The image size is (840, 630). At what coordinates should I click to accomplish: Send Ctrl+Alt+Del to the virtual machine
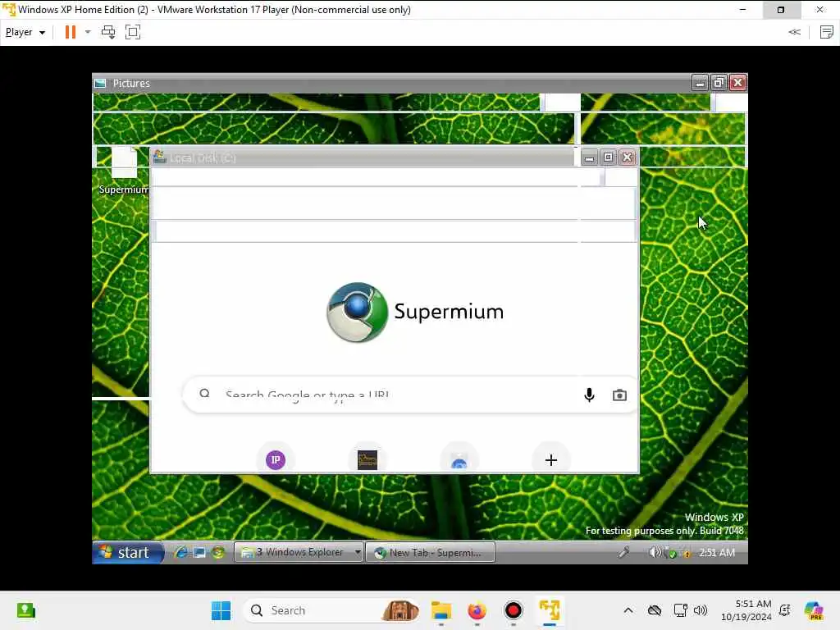[108, 32]
